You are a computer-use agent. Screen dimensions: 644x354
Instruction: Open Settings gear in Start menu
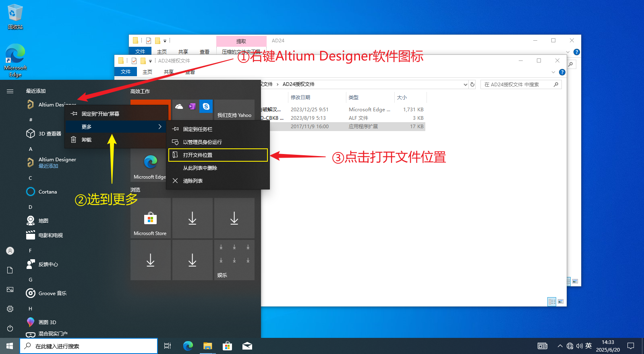pos(10,309)
